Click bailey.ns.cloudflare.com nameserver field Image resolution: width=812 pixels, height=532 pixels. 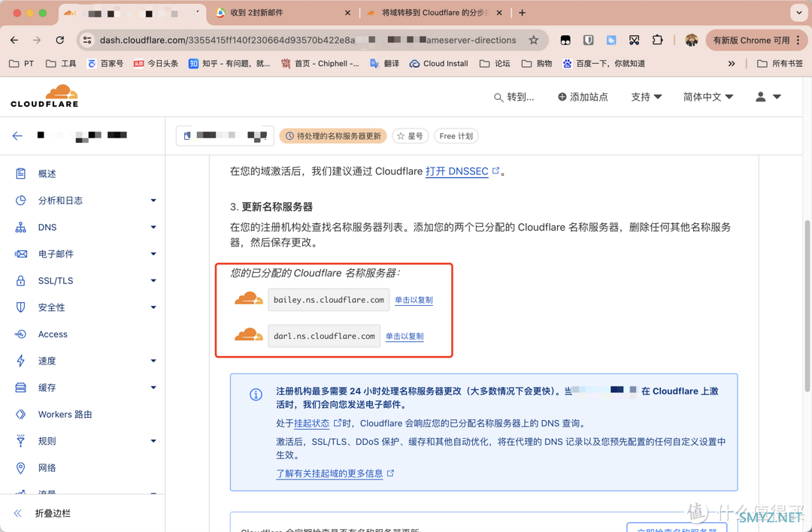coord(329,300)
